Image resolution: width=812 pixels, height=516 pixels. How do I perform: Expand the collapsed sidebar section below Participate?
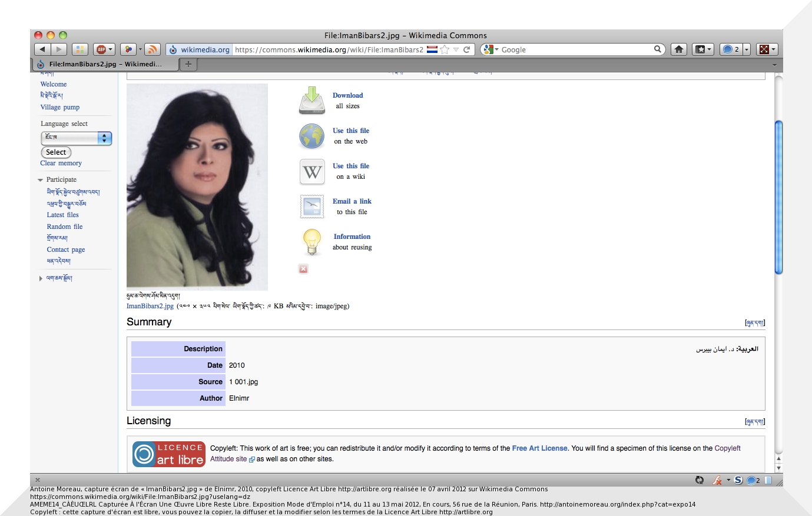coord(41,278)
